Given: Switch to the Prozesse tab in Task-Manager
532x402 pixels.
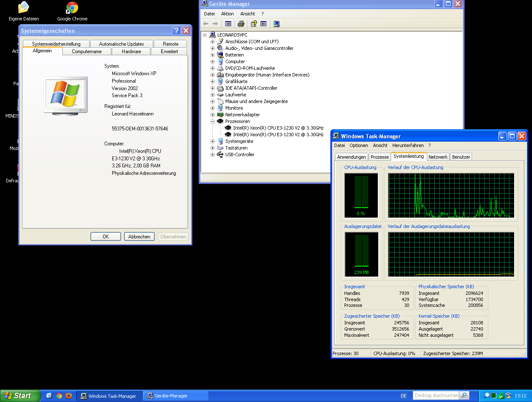Looking at the screenshot, I should click(380, 157).
